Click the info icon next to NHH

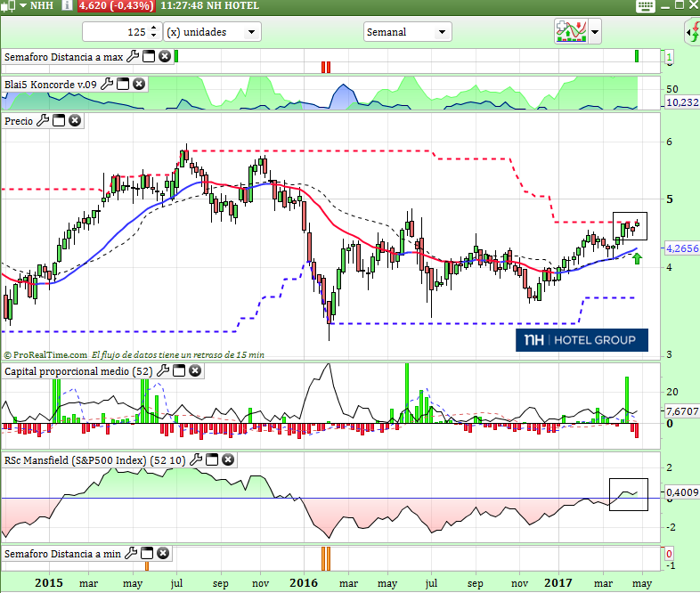click(67, 5)
